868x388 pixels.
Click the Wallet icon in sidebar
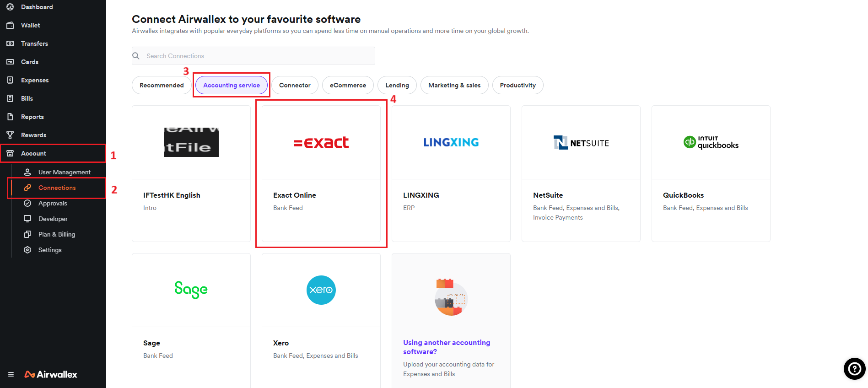point(10,25)
